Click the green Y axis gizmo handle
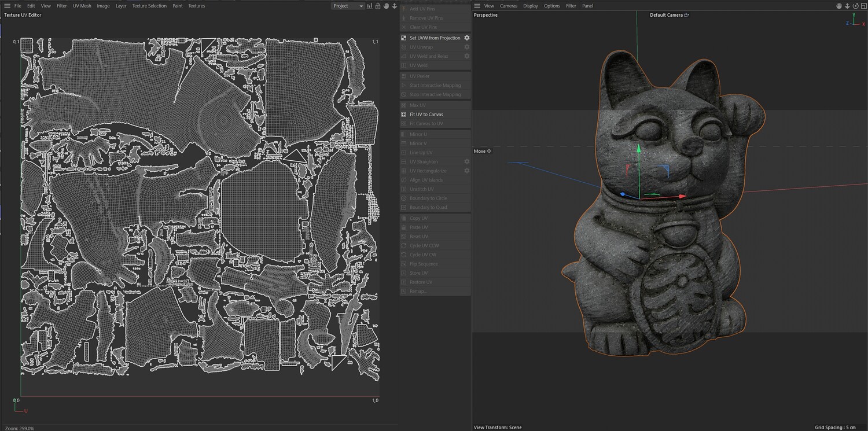This screenshot has height=431, width=868. pyautogui.click(x=639, y=149)
